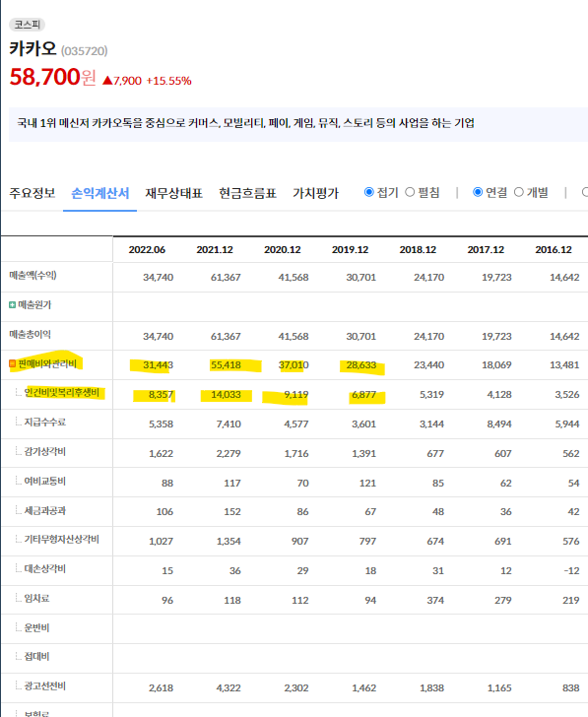Expand the 매출원가 row plus icon
This screenshot has width=588, height=717.
point(13,305)
